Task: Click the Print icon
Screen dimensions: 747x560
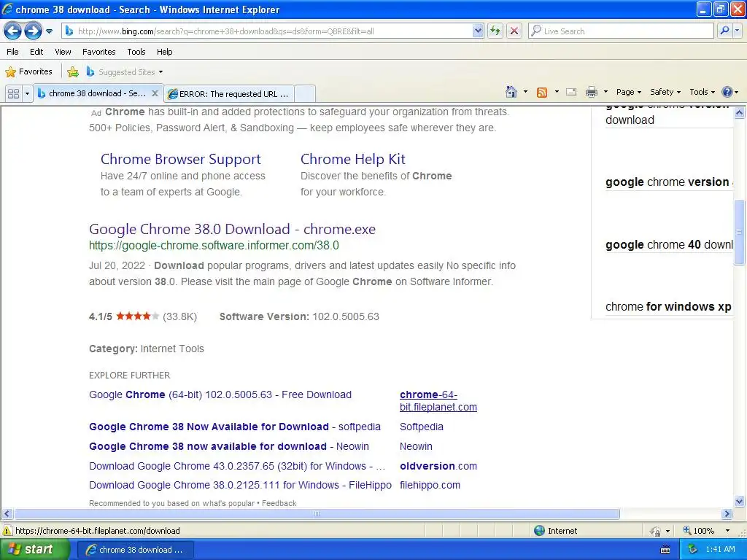Action: (591, 92)
